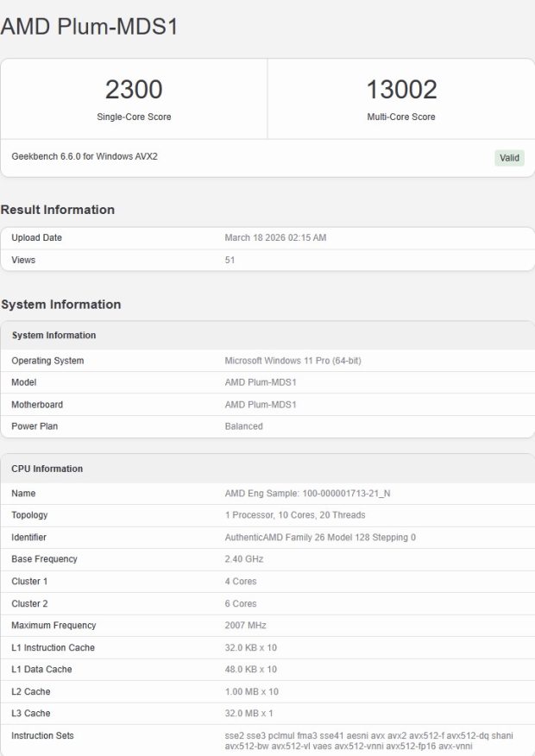Select the instruction sets list starting with sse2
The height and width of the screenshot is (756, 535).
(368, 740)
